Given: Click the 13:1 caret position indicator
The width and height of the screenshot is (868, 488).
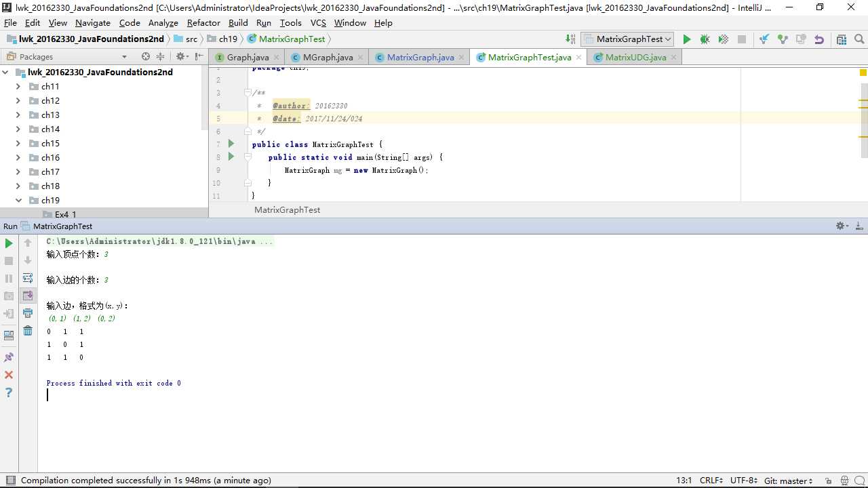Looking at the screenshot, I should click(x=684, y=481).
